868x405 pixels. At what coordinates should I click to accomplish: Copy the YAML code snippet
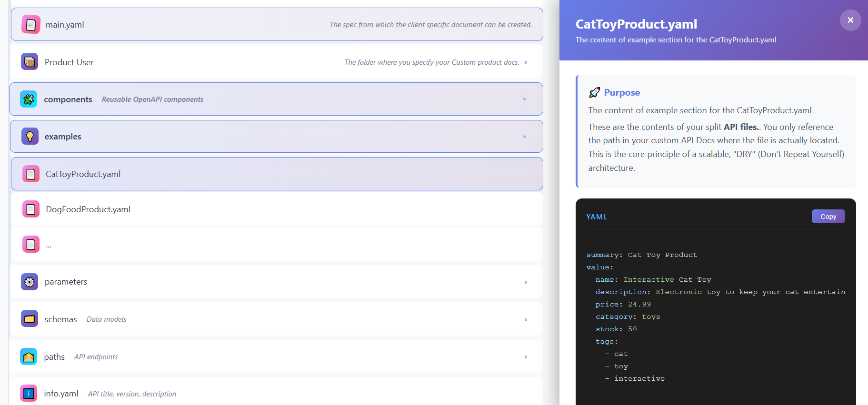[828, 217]
